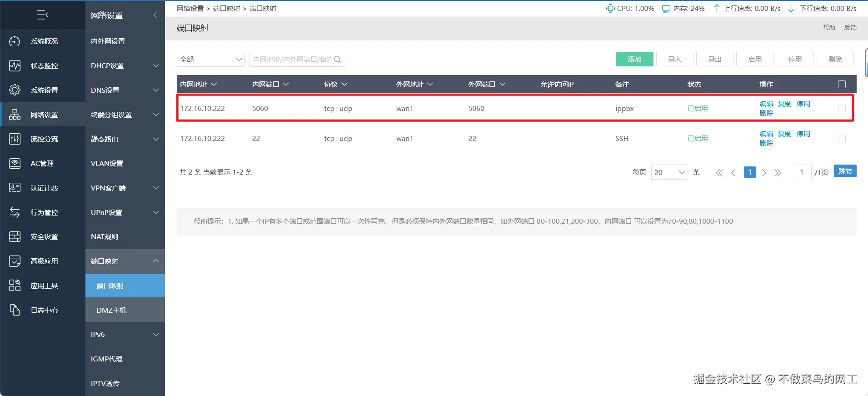Select the active 端口映射 sub-item

(x=125, y=286)
